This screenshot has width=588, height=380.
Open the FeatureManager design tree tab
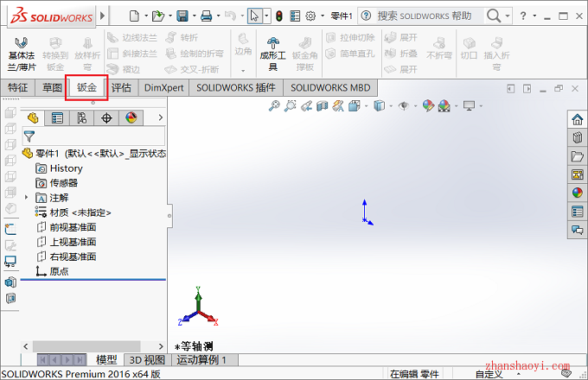[33, 118]
